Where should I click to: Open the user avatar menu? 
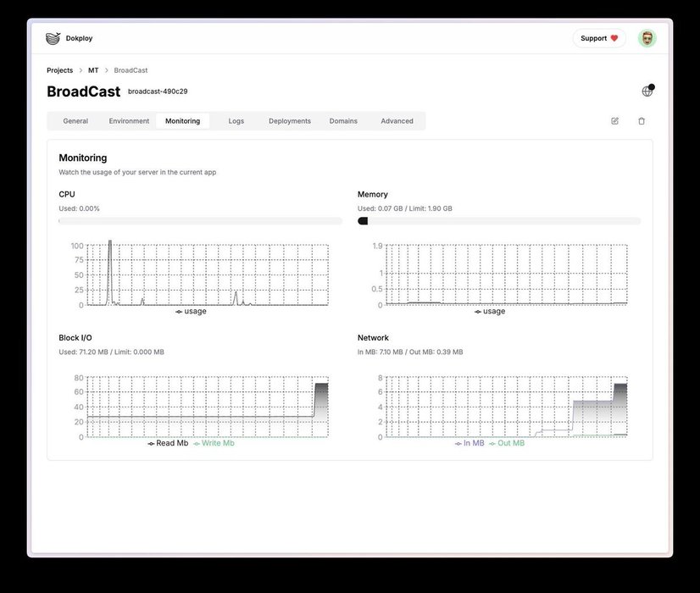click(647, 38)
